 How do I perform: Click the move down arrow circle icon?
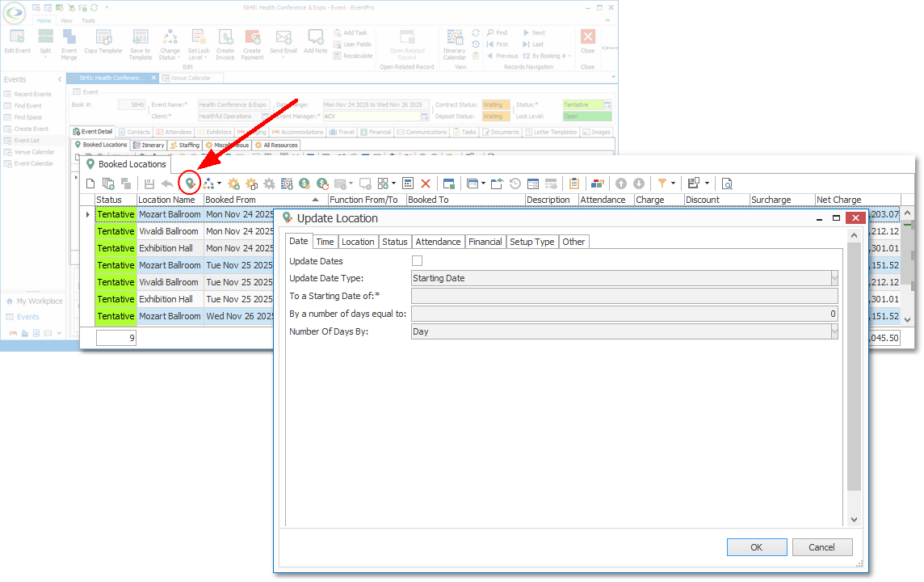(x=639, y=183)
